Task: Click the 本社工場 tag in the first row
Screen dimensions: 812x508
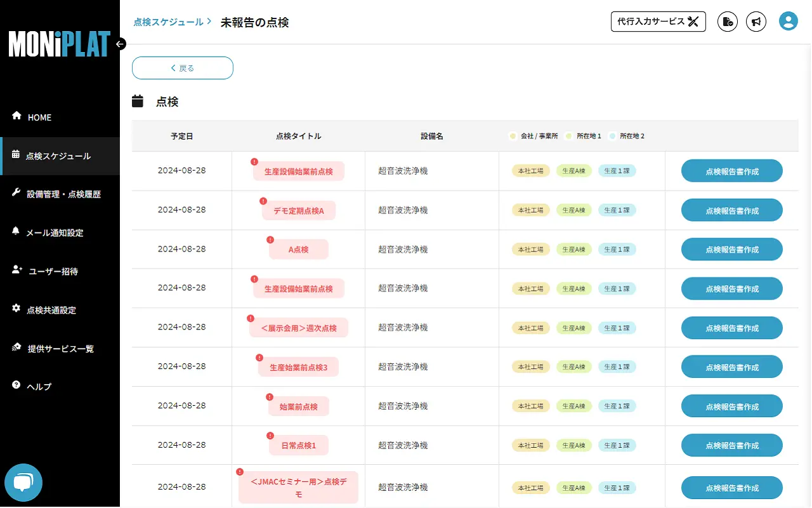Action: pos(530,170)
